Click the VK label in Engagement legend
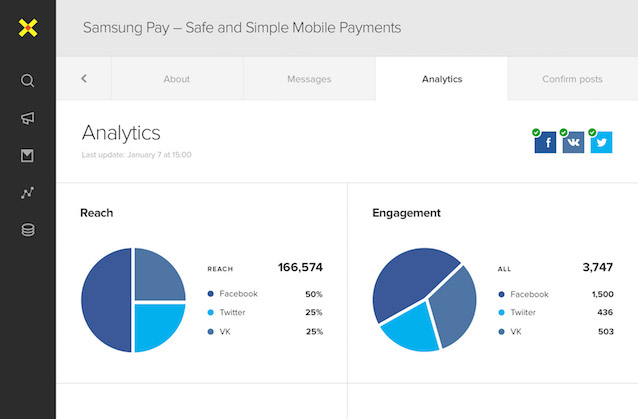Screen dimensions: 638x419 516,332
